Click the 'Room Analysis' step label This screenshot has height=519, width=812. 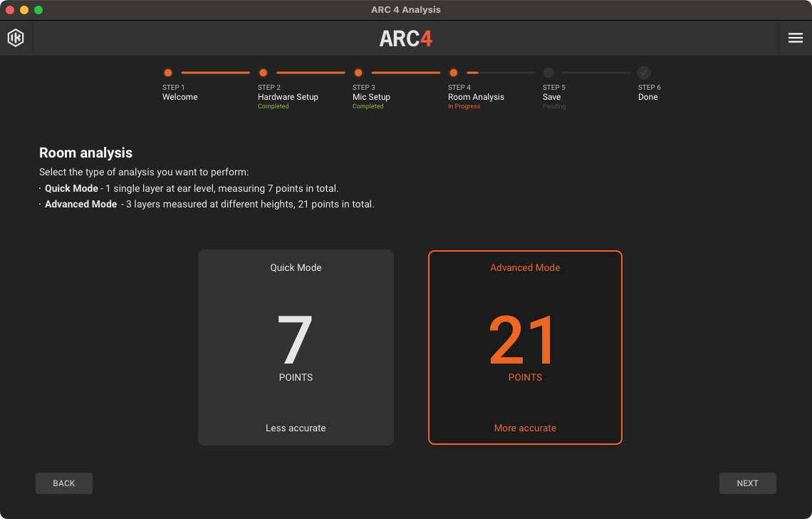point(476,97)
